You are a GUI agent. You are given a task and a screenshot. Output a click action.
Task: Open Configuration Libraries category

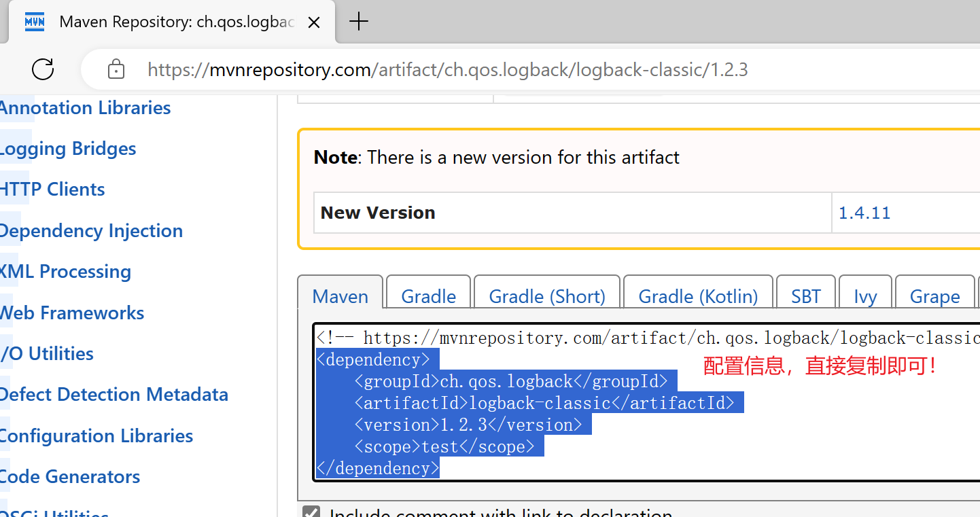pyautogui.click(x=97, y=435)
